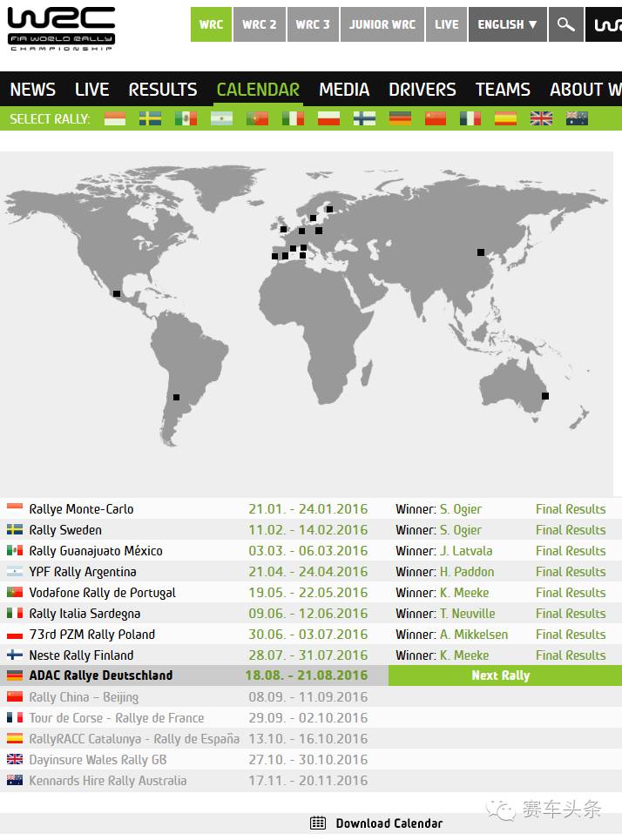Click the UK flag in Wales Rally GB row
This screenshot has width=622, height=840.
click(15, 759)
